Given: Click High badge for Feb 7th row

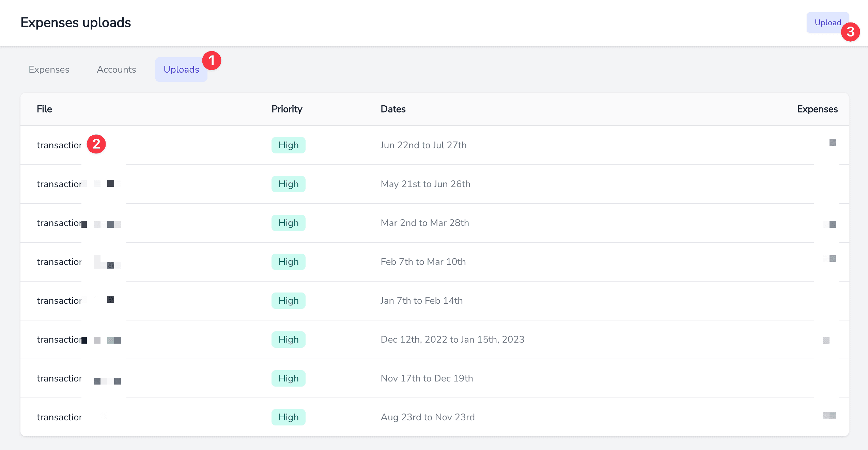Looking at the screenshot, I should [x=288, y=262].
